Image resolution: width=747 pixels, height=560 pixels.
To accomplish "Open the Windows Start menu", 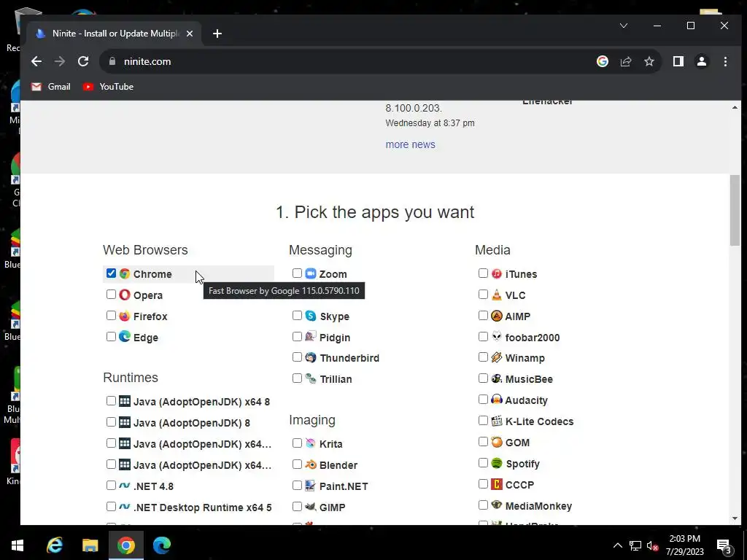I will pos(18,545).
